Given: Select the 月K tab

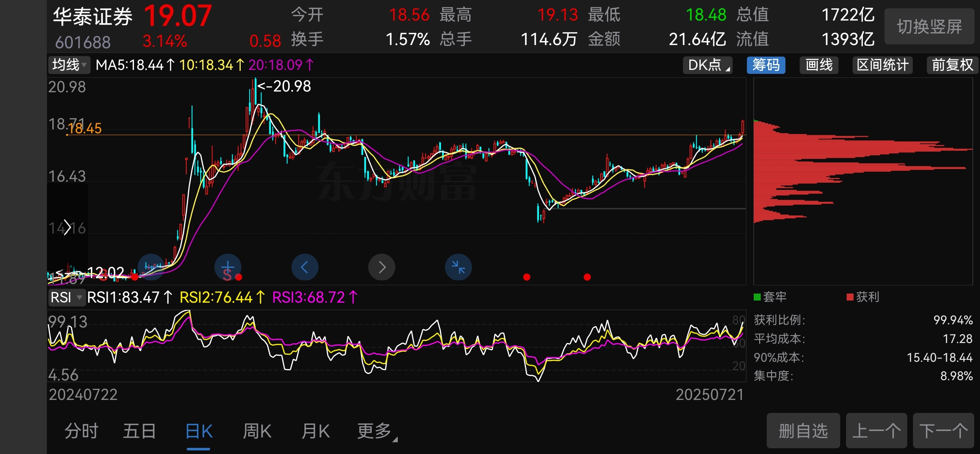Looking at the screenshot, I should 315,431.
